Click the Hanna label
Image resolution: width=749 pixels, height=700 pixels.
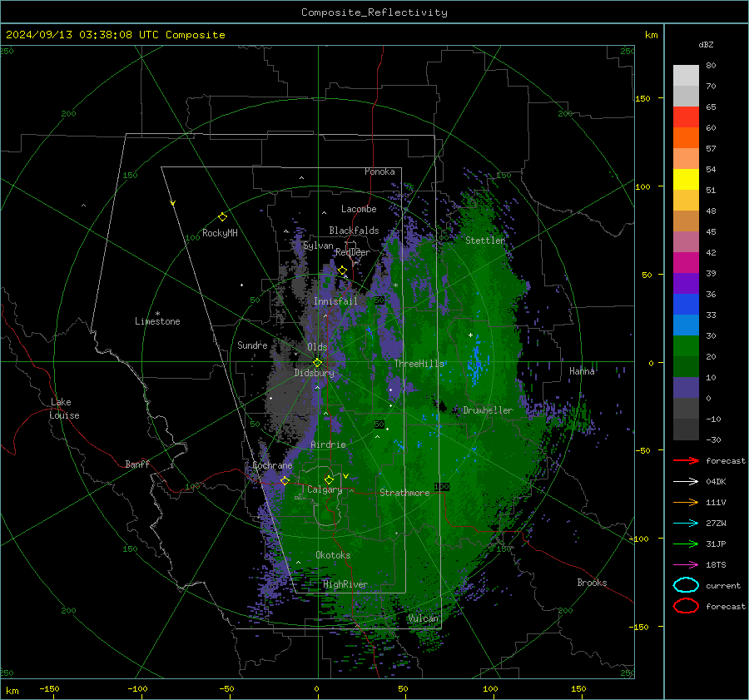point(582,371)
